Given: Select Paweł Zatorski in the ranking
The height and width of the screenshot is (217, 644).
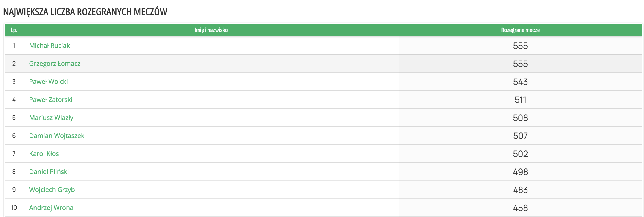Looking at the screenshot, I should [x=51, y=100].
